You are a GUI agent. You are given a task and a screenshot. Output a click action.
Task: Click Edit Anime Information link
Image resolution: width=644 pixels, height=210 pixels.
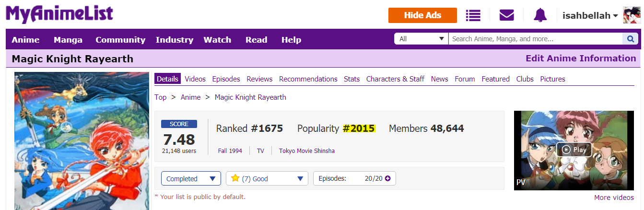click(581, 58)
